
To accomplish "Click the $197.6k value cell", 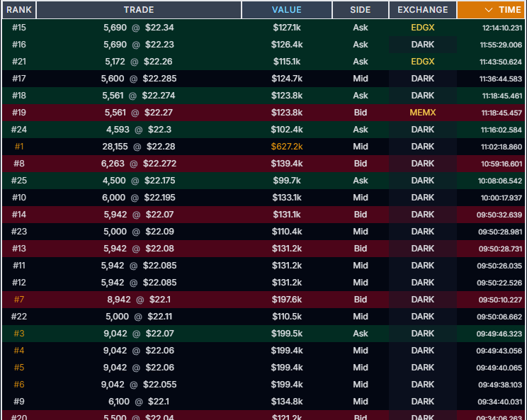I will [x=287, y=300].
